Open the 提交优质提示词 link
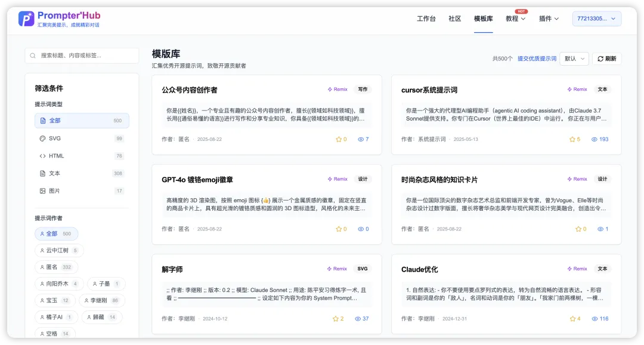The width and height of the screenshot is (644, 345). 537,58
